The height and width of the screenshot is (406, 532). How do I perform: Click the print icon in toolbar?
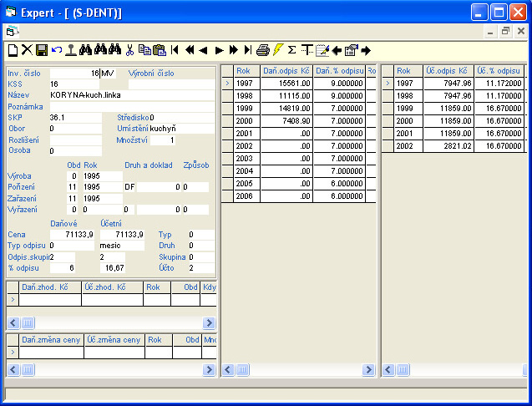pyautogui.click(x=263, y=50)
